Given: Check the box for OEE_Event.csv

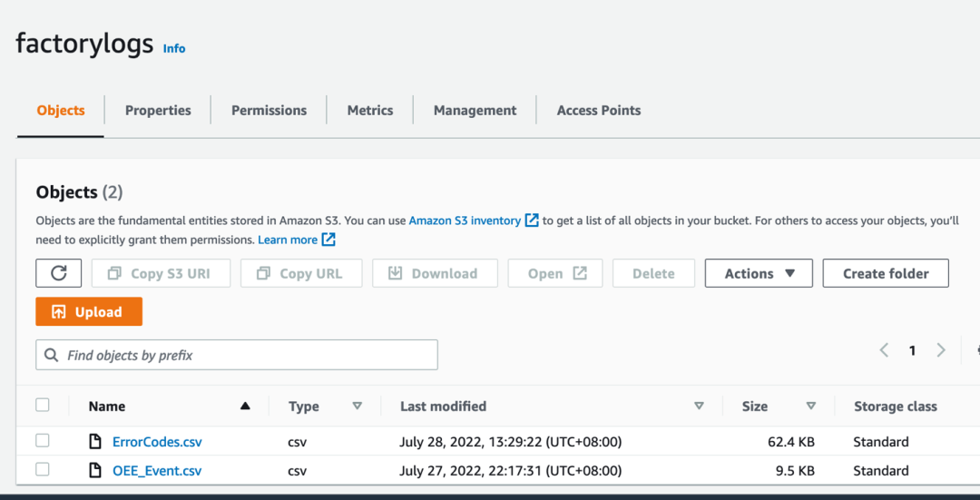Looking at the screenshot, I should pyautogui.click(x=43, y=470).
